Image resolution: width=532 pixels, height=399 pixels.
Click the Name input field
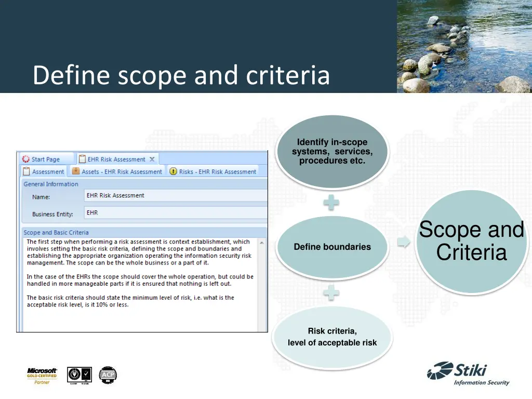176,196
